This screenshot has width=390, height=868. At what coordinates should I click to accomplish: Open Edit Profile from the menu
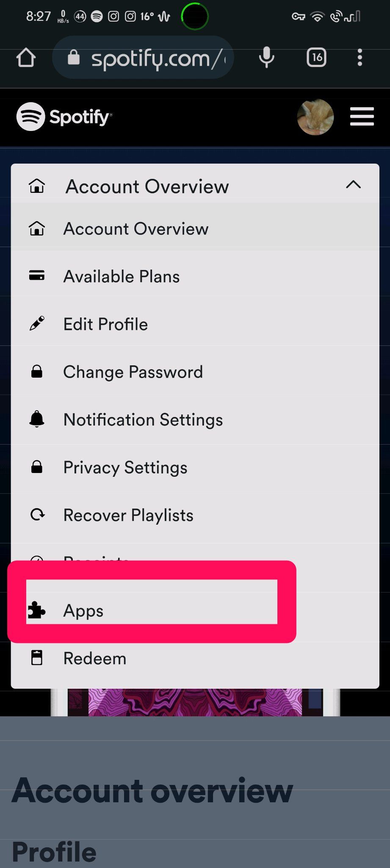click(195, 324)
